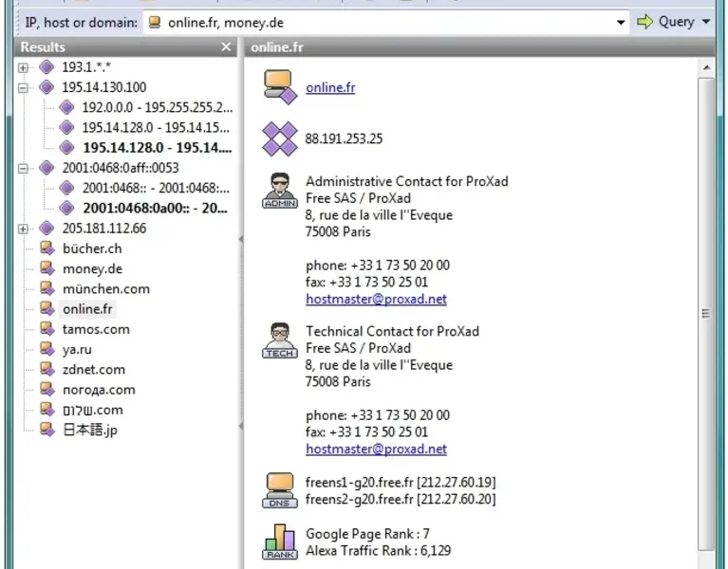The height and width of the screenshot is (569, 728).
Task: Open the Query button dropdown arrow
Action: (706, 21)
